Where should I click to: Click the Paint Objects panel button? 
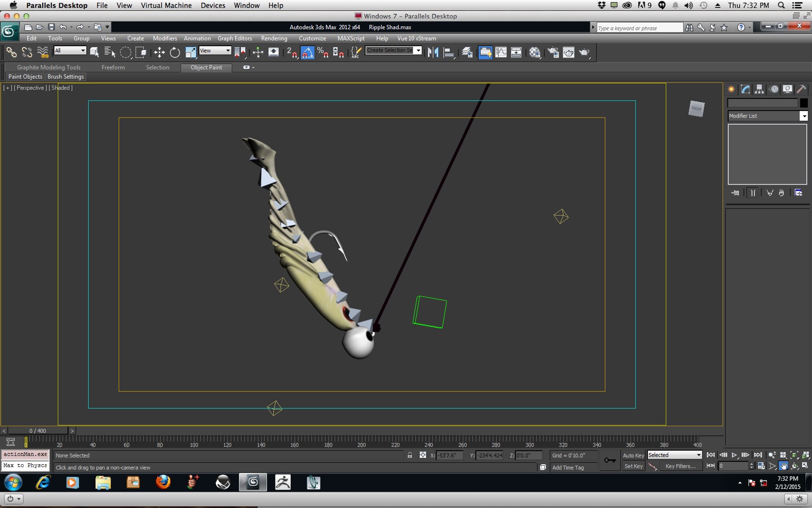pos(25,77)
